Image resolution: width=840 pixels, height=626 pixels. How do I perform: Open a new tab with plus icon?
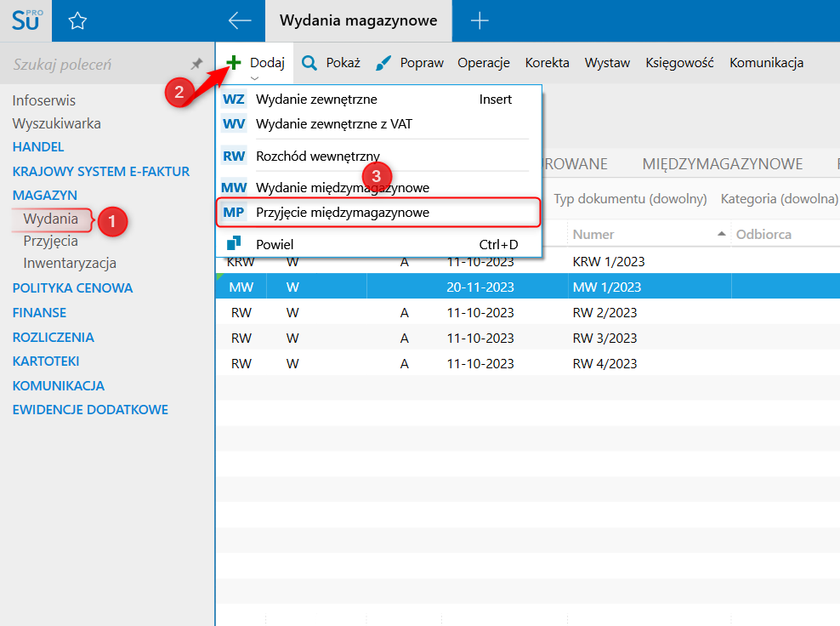pos(480,21)
